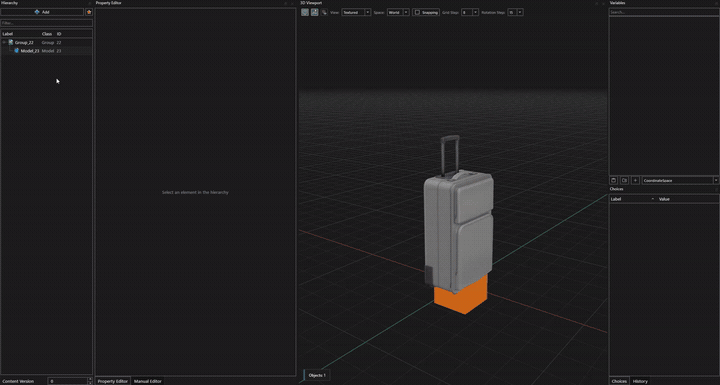Click the first viewport toolbar icon
Image resolution: width=720 pixels, height=385 pixels.
click(305, 12)
